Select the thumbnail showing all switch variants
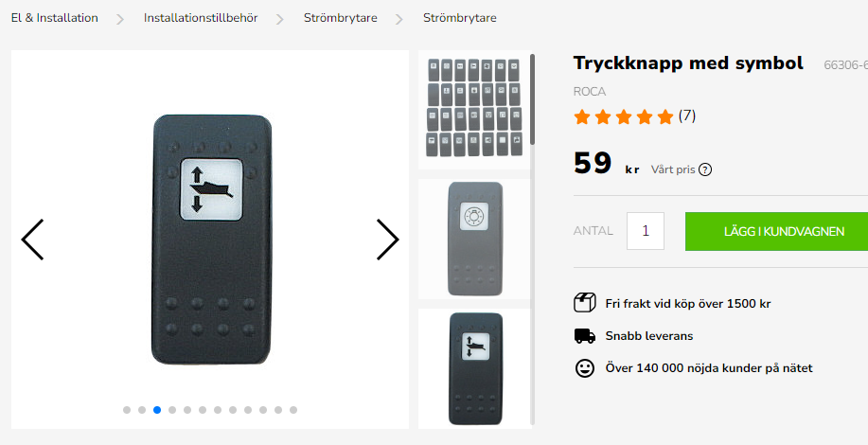 474,109
